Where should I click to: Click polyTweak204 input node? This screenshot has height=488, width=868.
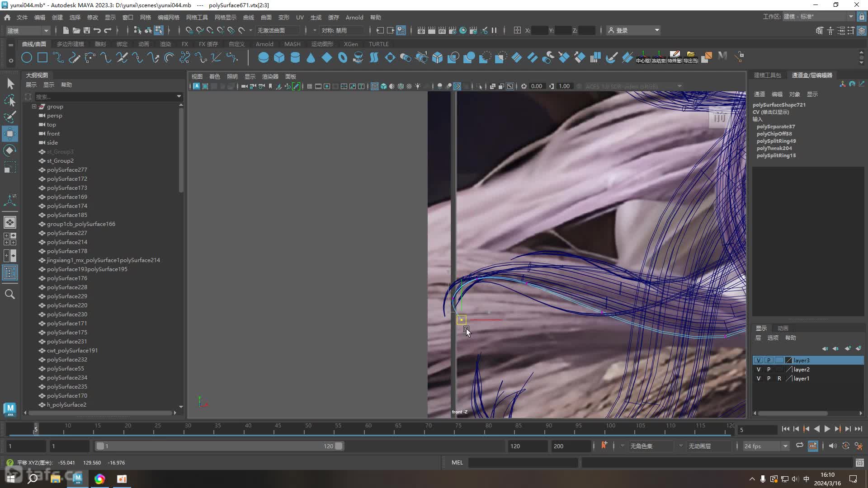(x=774, y=148)
